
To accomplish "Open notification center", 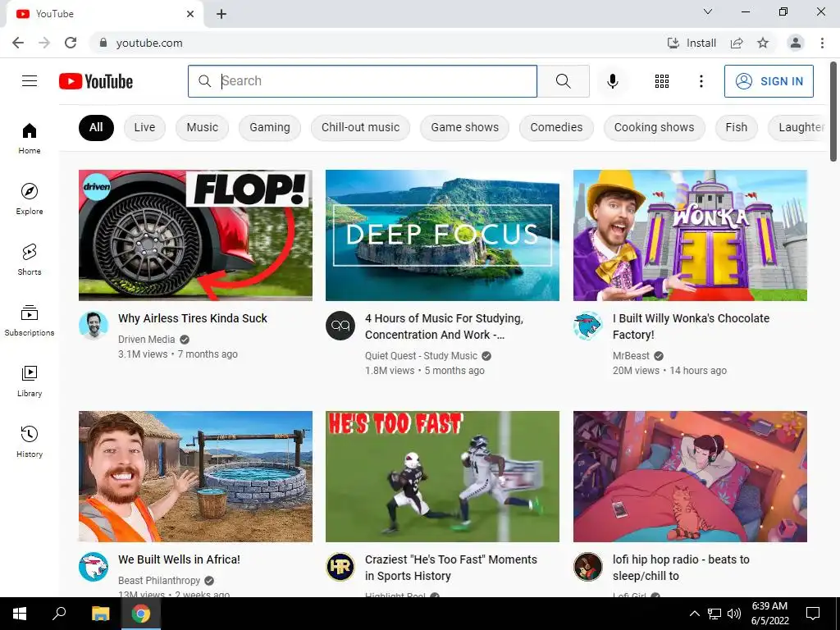I will coord(813,614).
